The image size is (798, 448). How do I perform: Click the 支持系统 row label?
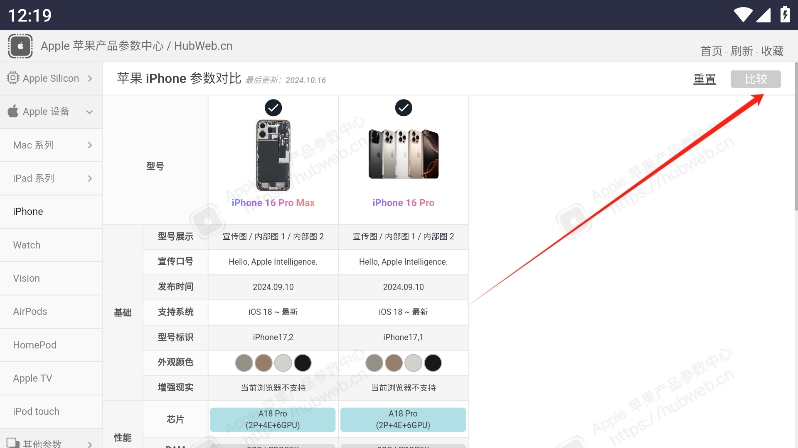click(x=175, y=312)
